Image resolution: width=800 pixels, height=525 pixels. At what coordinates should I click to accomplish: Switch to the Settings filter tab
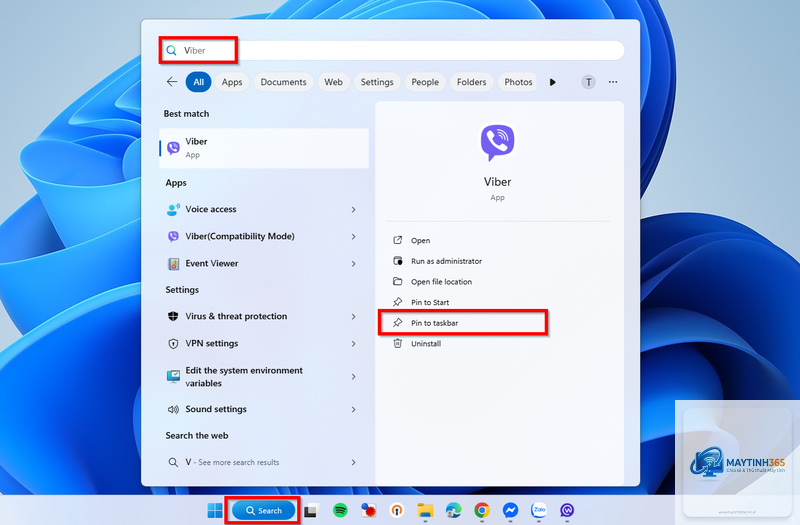coord(377,82)
